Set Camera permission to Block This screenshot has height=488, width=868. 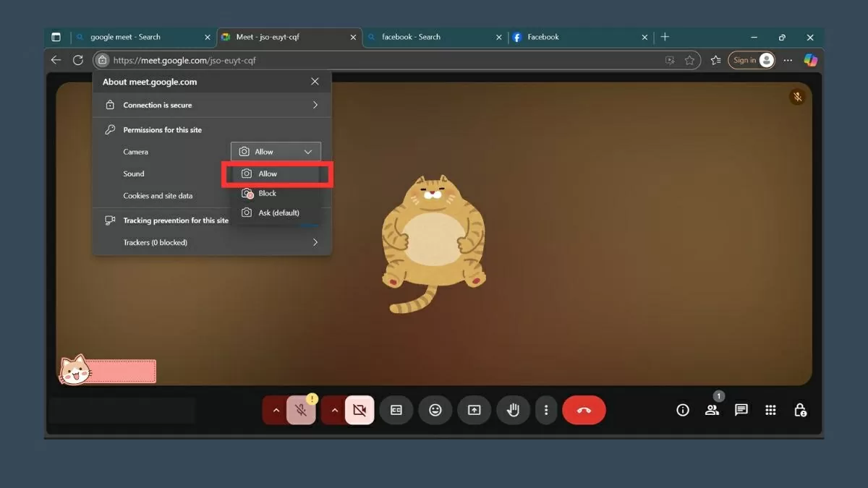268,193
